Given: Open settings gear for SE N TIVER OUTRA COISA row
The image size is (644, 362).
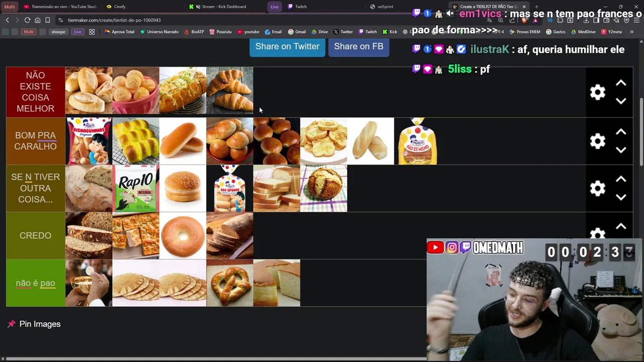Looking at the screenshot, I should pos(597,189).
